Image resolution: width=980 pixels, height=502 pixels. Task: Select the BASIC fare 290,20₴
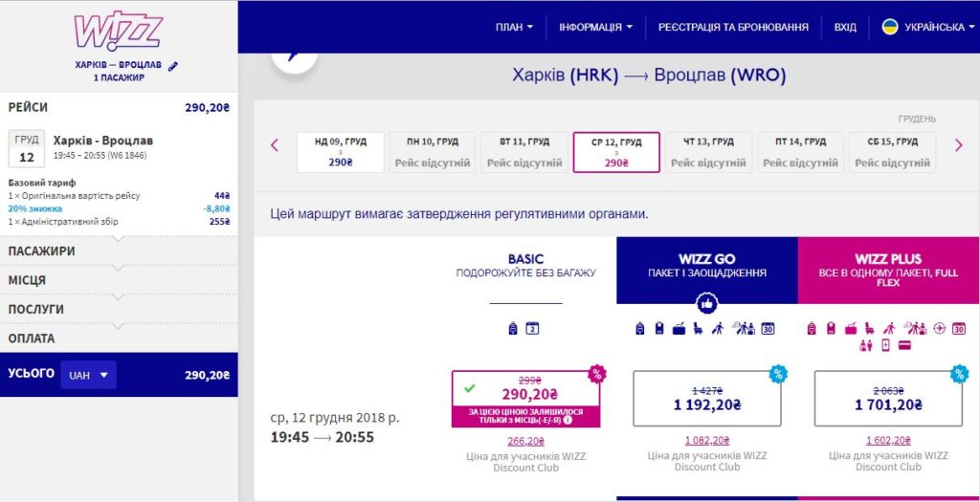525,399
